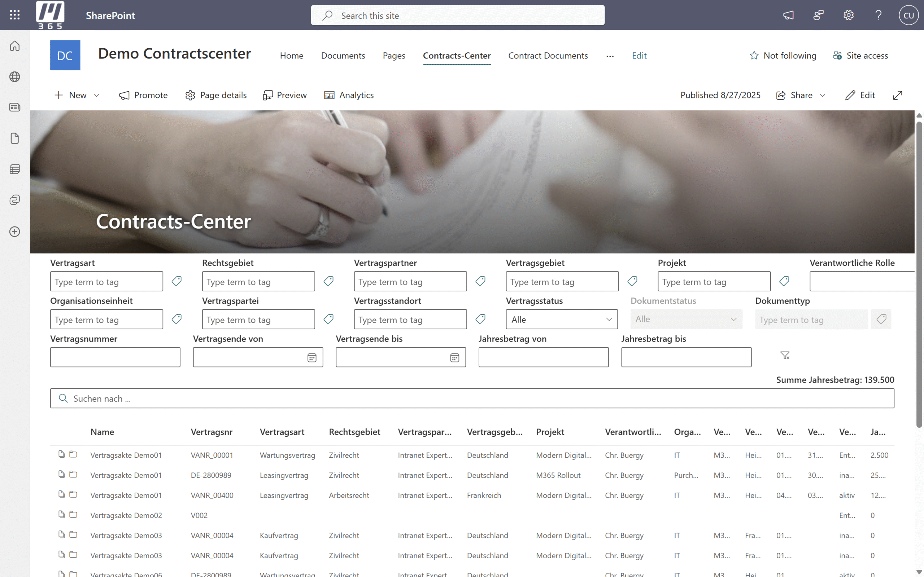
Task: Switch to Contract Documents navigation tab
Action: click(548, 56)
